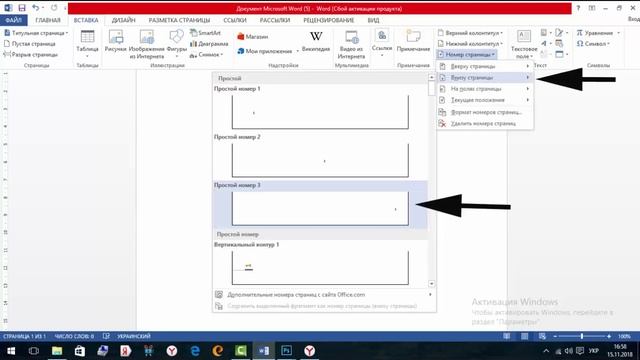640x360 pixels.
Task: Switch to the РЕЦЕНЗИРОВАНИЕ tab
Action: click(x=329, y=20)
